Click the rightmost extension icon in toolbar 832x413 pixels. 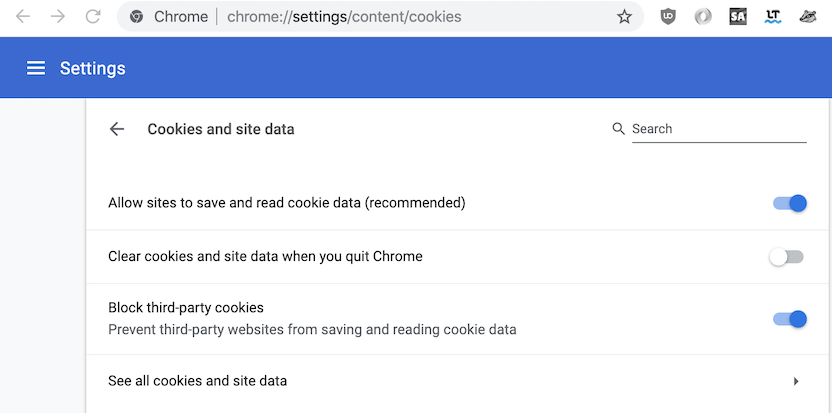[808, 17]
